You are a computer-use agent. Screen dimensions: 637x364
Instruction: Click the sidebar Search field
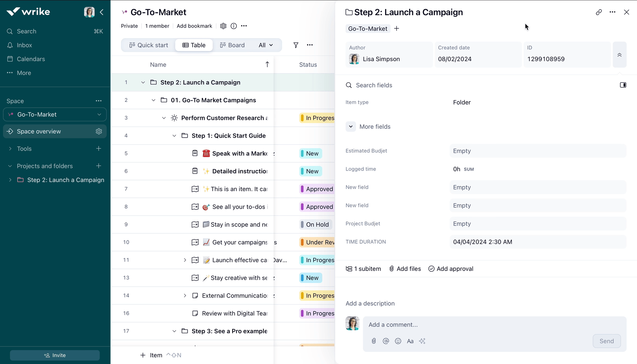coord(55,31)
